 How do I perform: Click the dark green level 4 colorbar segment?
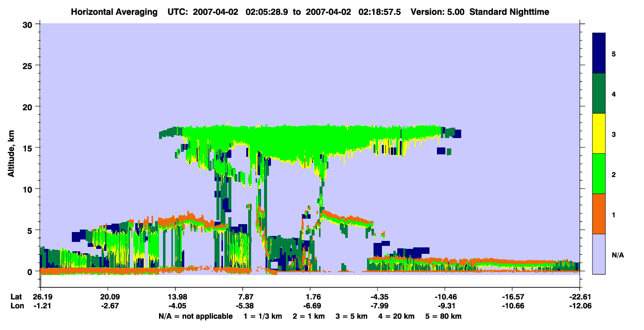599,94
